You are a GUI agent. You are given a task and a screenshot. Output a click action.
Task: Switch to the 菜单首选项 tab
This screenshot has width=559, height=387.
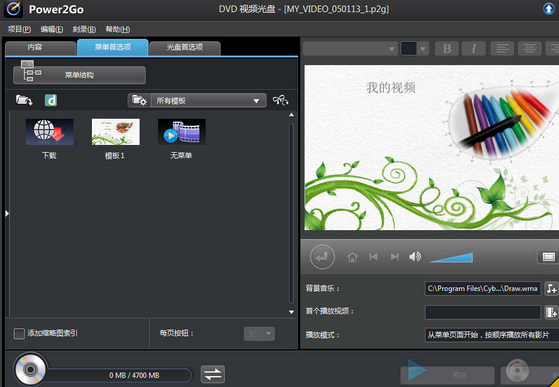113,47
